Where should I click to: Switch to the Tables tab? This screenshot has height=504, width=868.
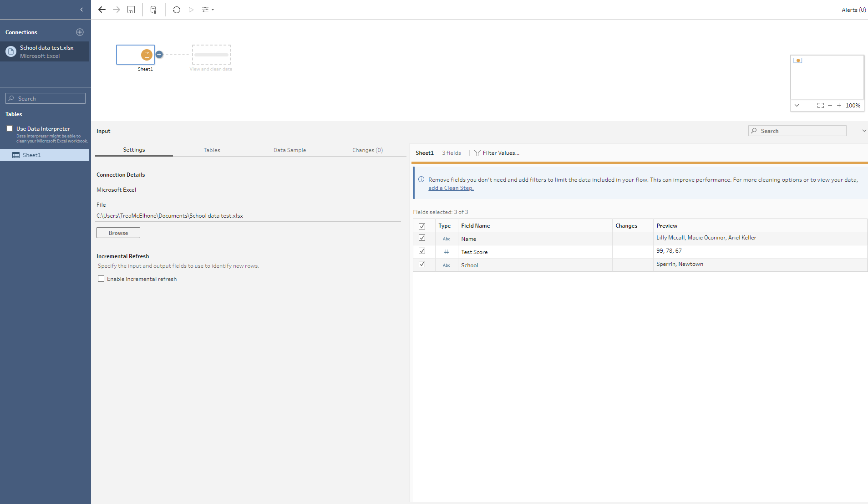coord(212,150)
